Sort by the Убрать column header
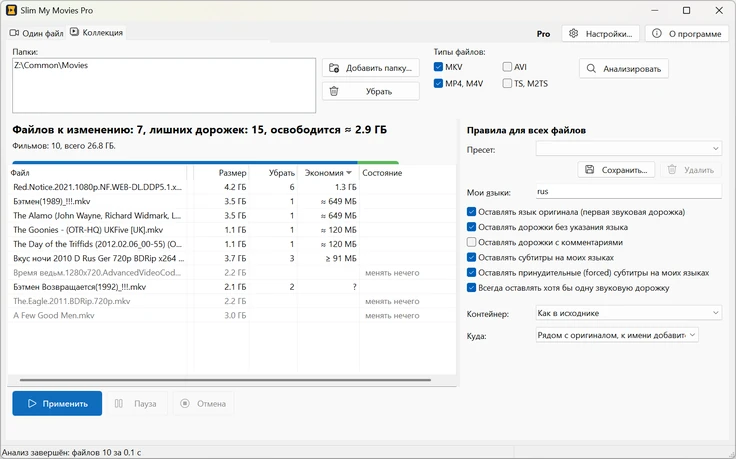 [x=274, y=173]
